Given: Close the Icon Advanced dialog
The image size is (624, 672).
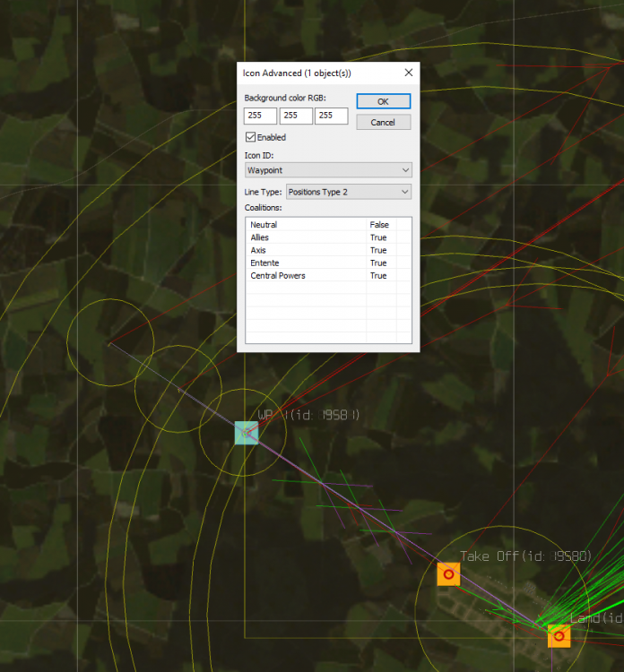Looking at the screenshot, I should coord(409,73).
